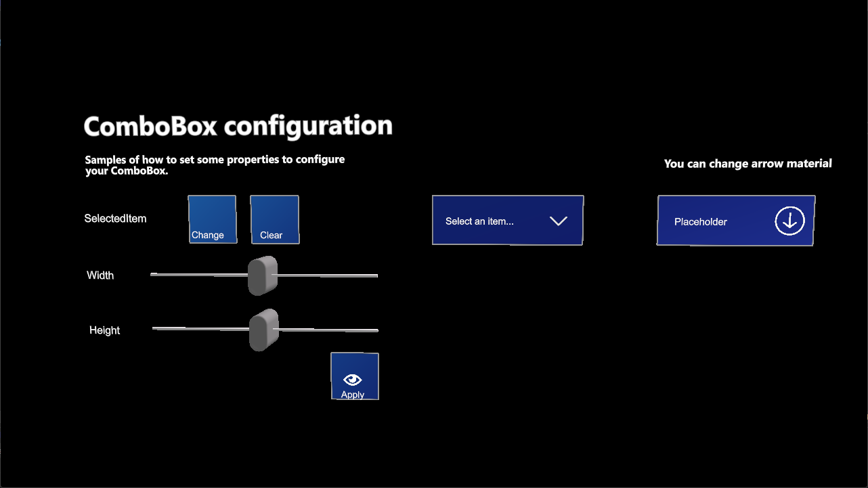
Task: Grab the Width slider handle
Action: (x=261, y=276)
